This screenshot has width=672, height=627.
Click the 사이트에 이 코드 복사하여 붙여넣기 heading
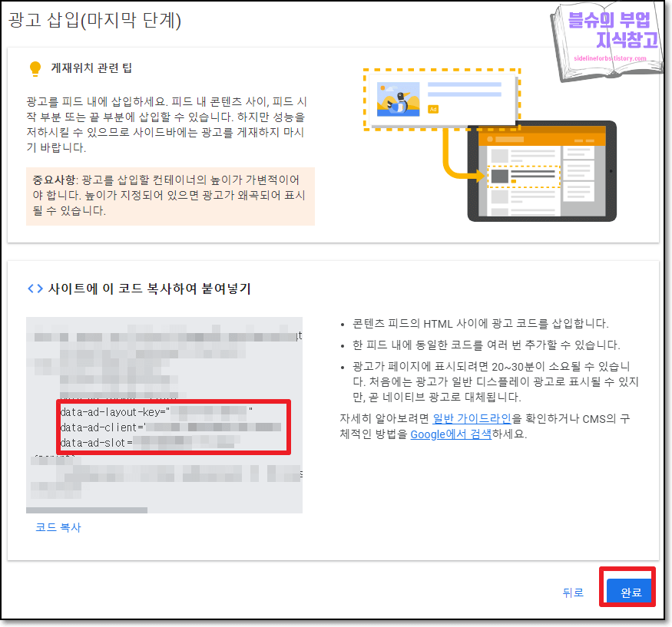point(149,289)
